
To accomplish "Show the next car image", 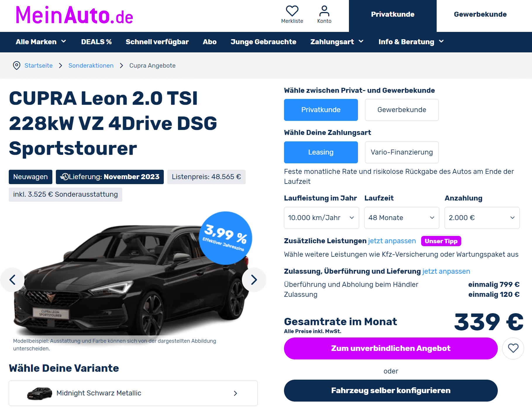I will coord(254,280).
